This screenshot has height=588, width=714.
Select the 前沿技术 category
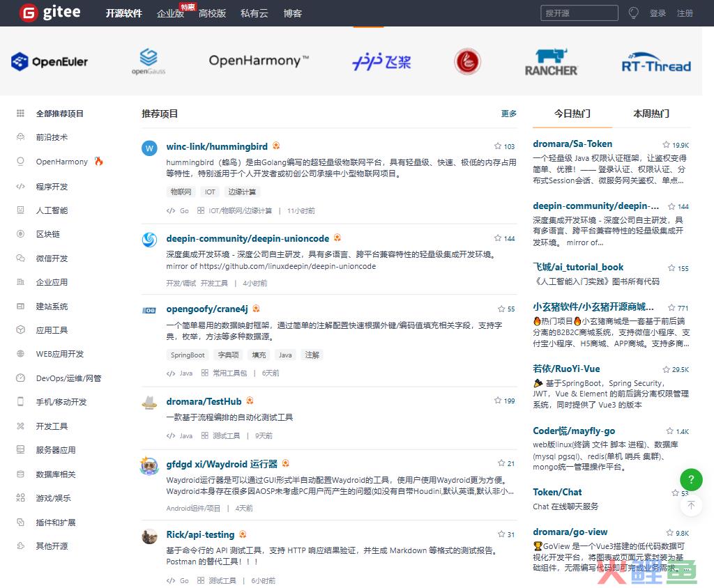[52, 137]
